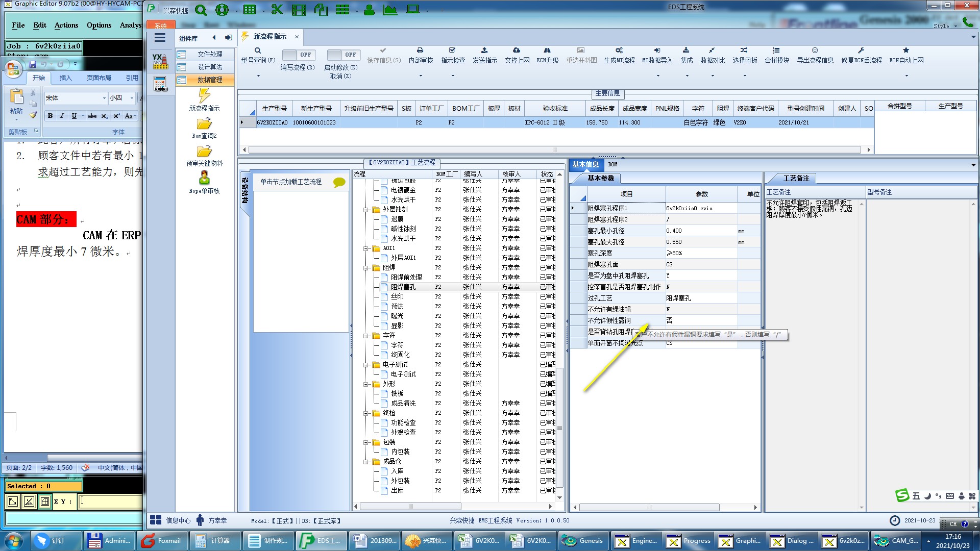Click the 内部审核 printer icon
The width and height of the screenshot is (980, 551).
pos(420,51)
